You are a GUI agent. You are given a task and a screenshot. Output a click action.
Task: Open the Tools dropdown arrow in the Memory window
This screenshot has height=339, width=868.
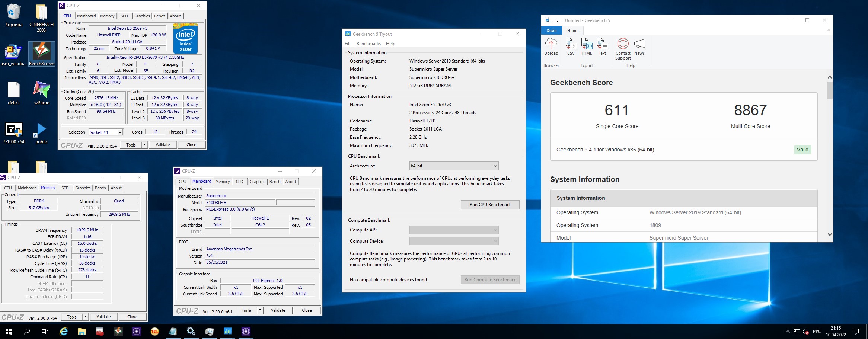click(85, 317)
